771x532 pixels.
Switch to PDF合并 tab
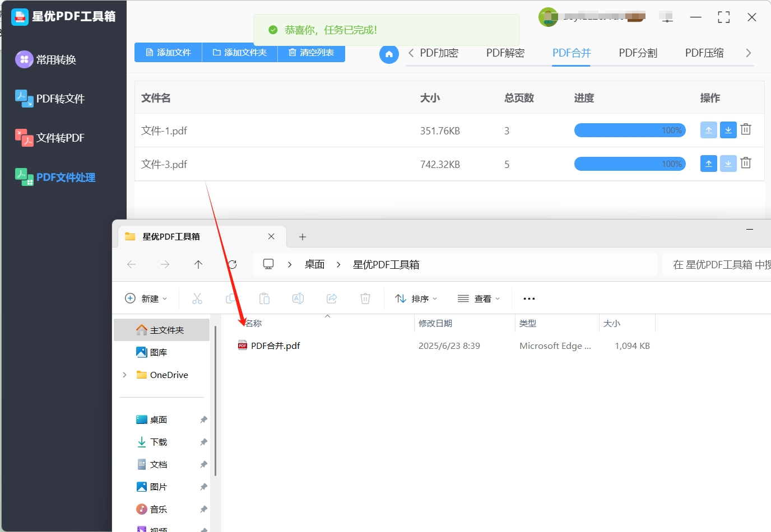point(572,53)
